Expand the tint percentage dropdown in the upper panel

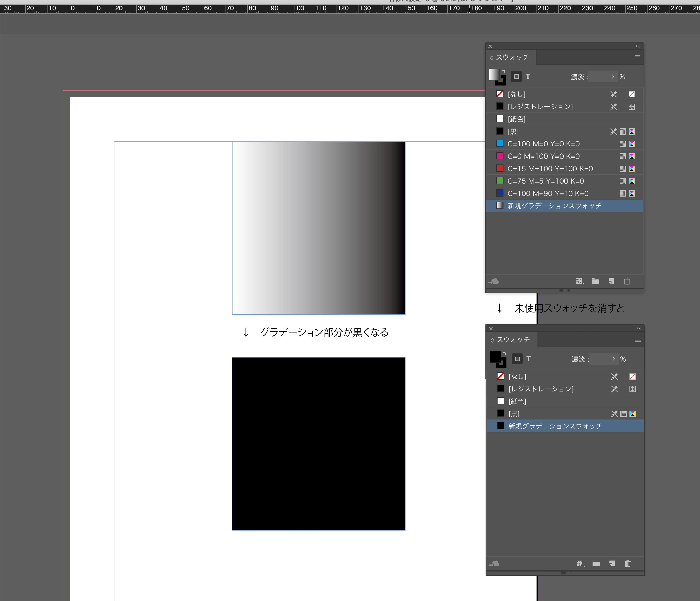(613, 77)
